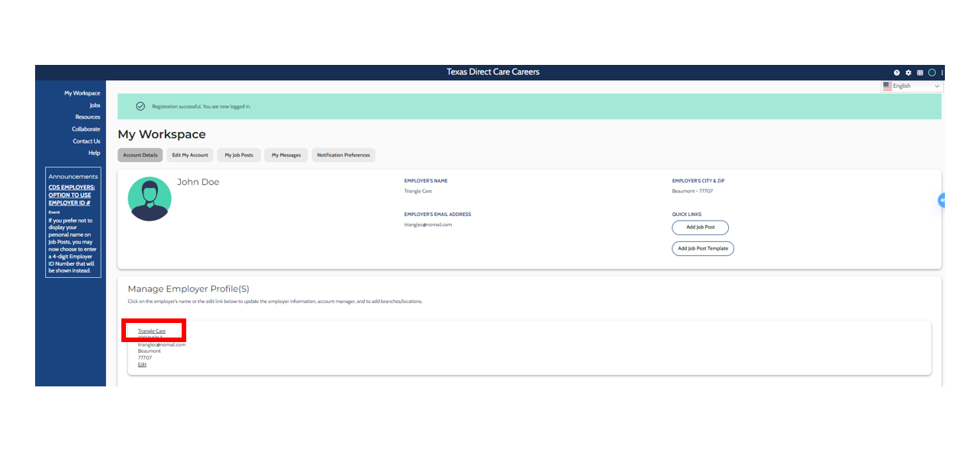Image resolution: width=980 pixels, height=449 pixels.
Task: Click the Edit link under employer profile
Action: tap(142, 365)
